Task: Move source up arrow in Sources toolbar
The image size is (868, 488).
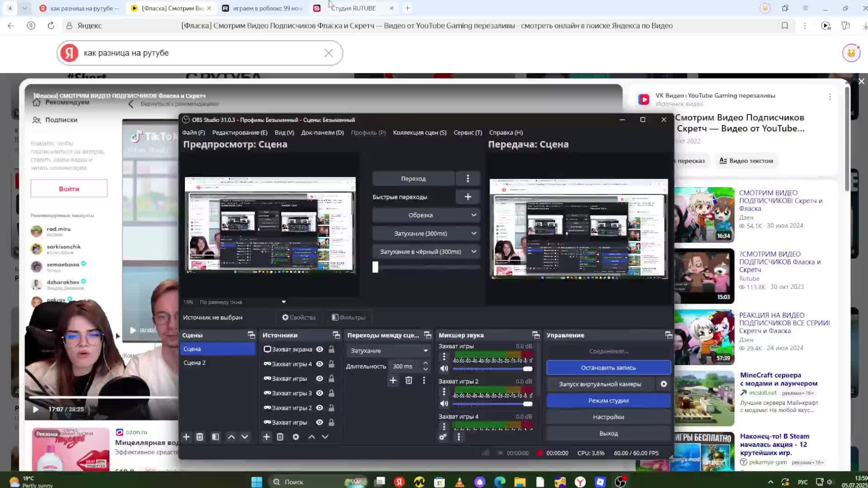Action: 312,437
